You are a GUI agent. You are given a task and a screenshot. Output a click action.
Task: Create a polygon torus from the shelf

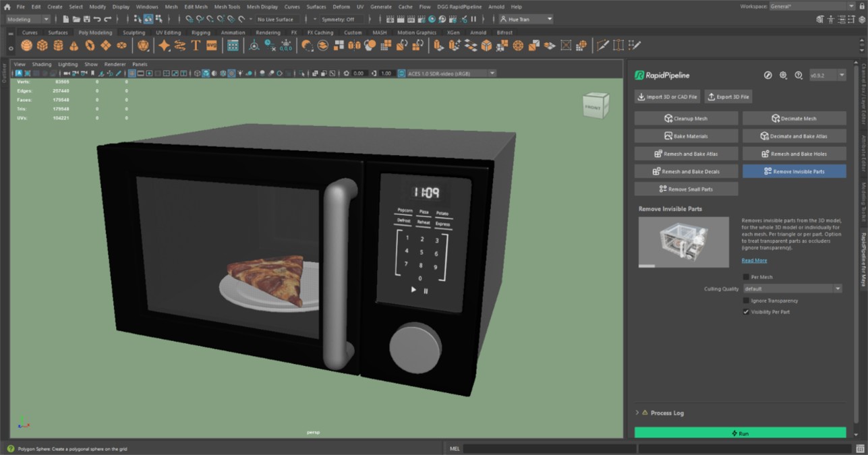[90, 45]
